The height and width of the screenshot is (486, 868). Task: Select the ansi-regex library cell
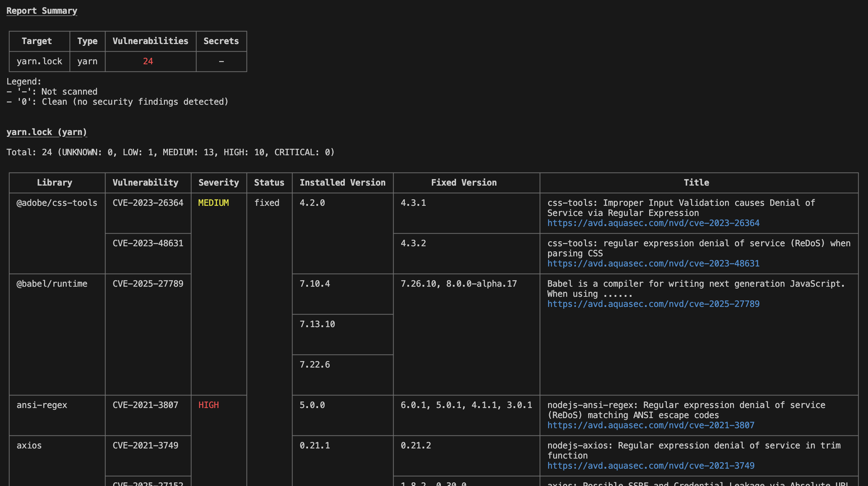coord(42,405)
